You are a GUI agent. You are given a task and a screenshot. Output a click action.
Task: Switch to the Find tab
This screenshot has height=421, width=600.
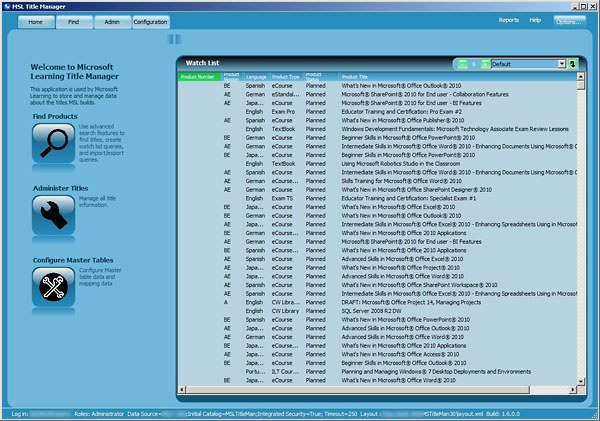74,22
